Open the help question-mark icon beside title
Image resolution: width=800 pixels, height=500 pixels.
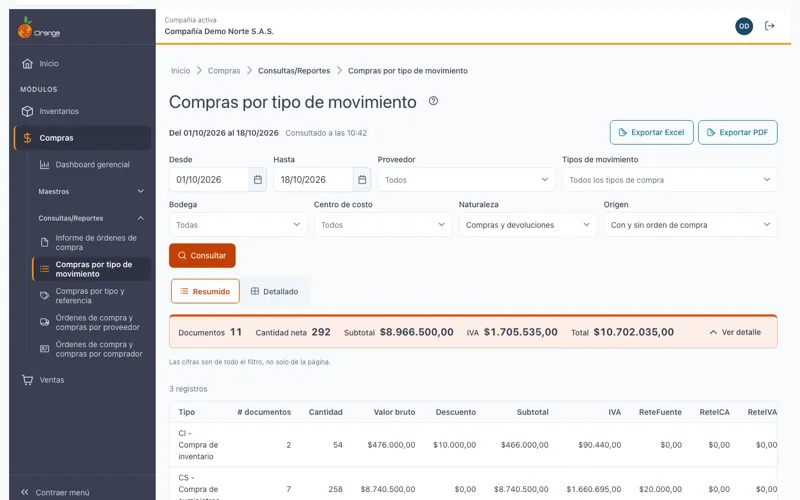[433, 101]
